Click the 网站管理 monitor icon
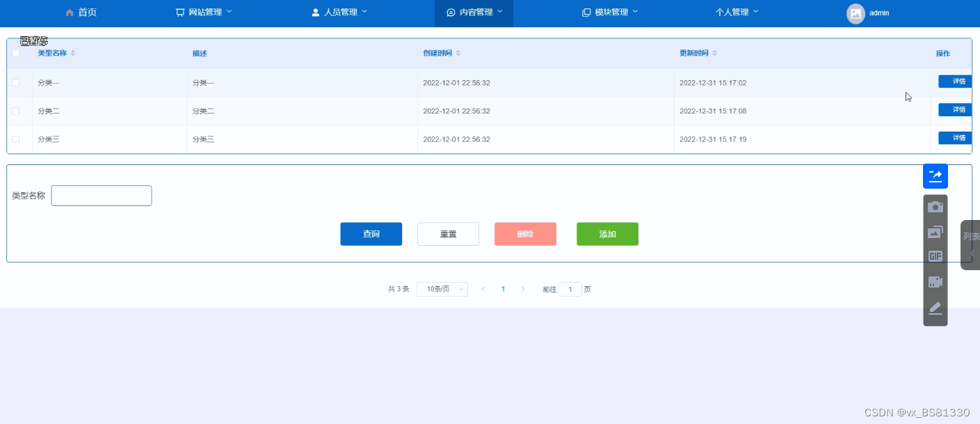This screenshot has width=980, height=424. [180, 13]
